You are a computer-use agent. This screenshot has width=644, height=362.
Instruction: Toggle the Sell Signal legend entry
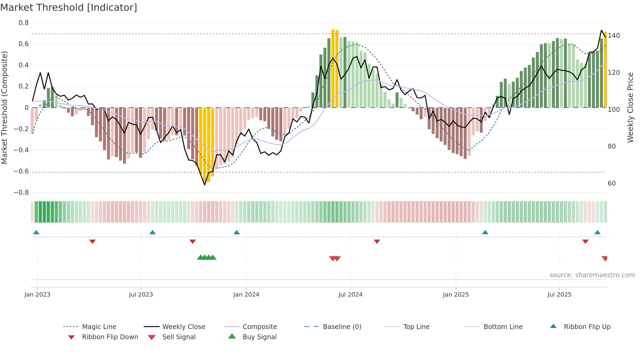pos(172,337)
